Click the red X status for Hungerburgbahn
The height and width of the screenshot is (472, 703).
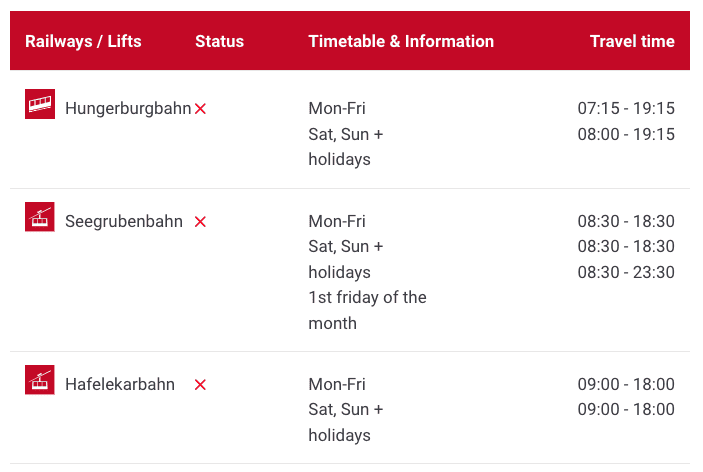point(200,109)
